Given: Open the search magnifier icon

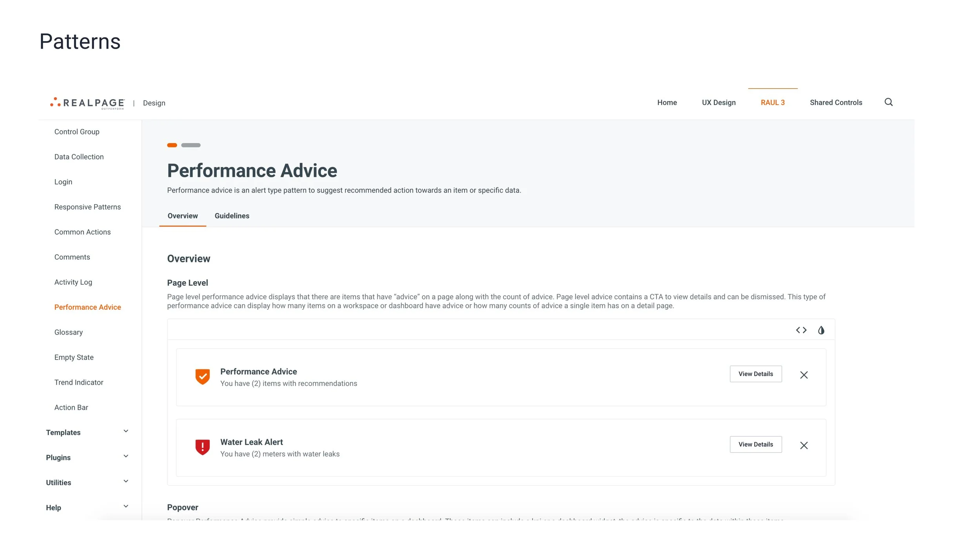Looking at the screenshot, I should tap(888, 102).
